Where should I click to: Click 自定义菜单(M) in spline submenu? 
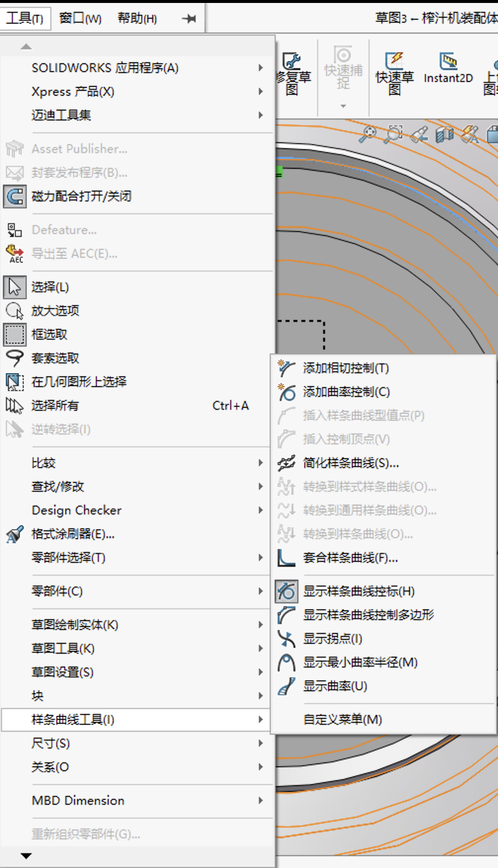(383, 719)
